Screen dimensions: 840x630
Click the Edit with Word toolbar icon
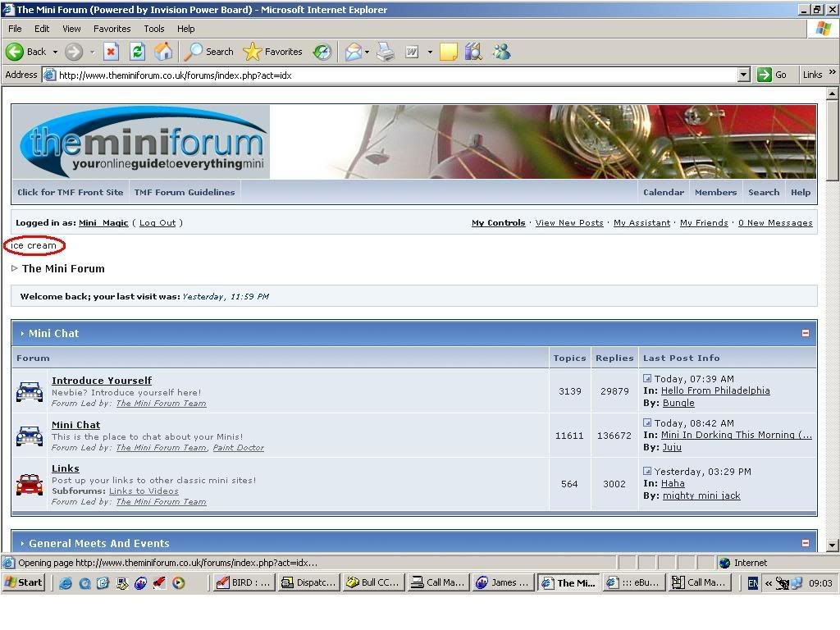tap(412, 52)
